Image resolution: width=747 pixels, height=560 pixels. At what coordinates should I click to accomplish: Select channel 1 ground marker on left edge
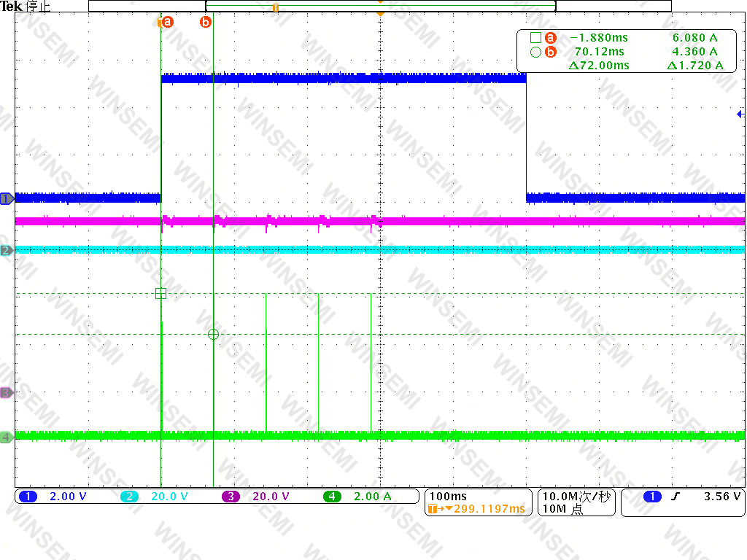7,198
